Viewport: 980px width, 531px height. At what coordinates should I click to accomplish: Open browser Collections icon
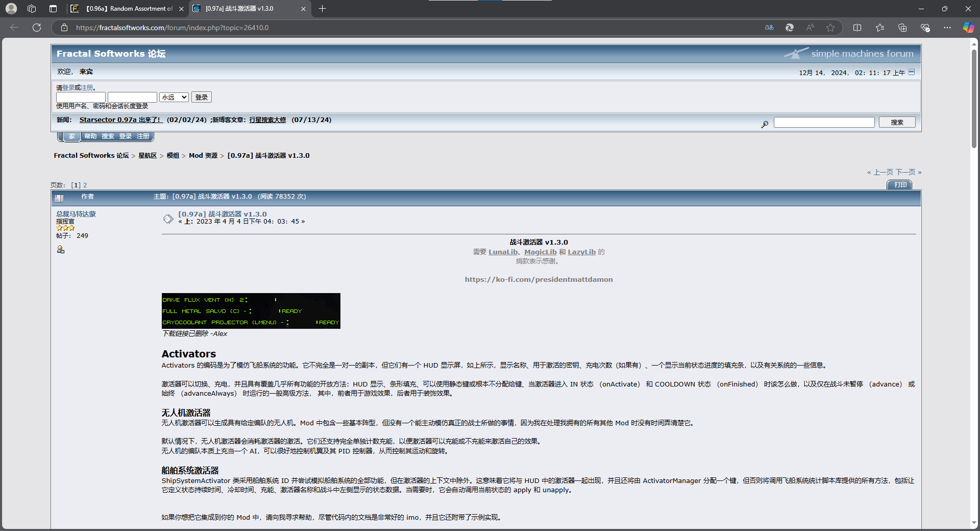point(902,28)
